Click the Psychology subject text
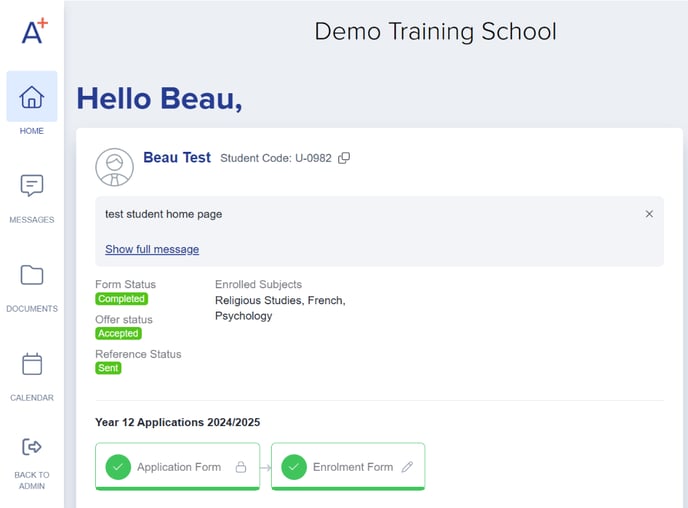 tap(244, 316)
